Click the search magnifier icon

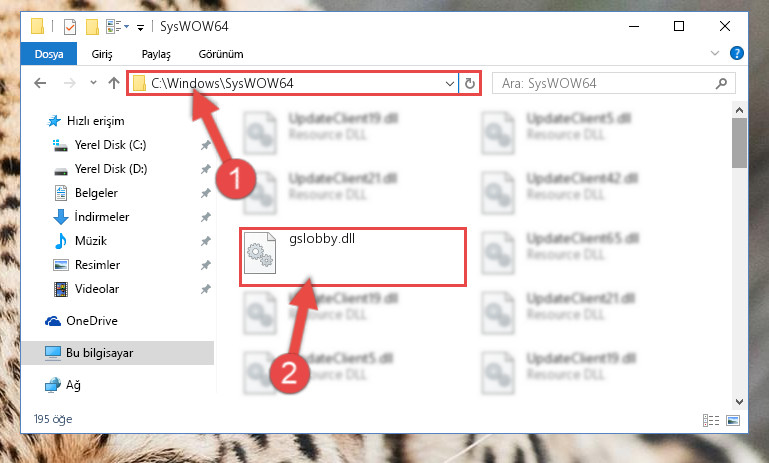(721, 83)
